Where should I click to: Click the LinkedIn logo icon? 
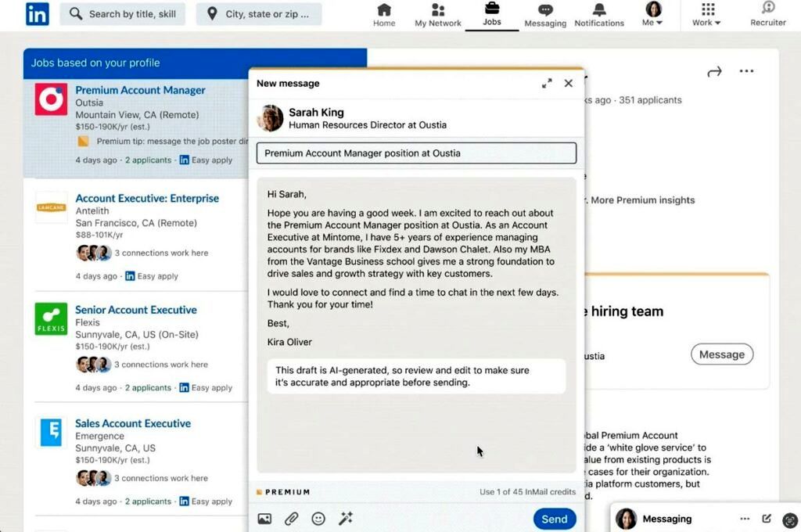pyautogui.click(x=37, y=14)
